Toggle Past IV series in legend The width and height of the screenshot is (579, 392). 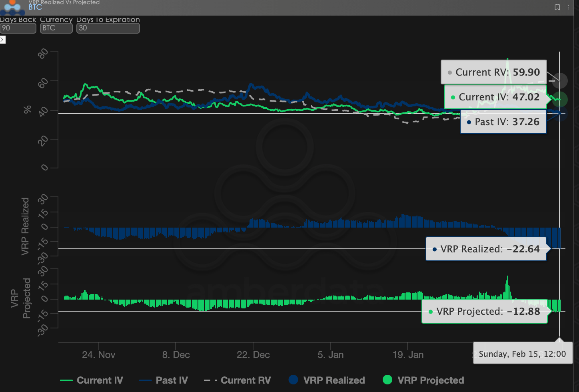click(x=164, y=380)
